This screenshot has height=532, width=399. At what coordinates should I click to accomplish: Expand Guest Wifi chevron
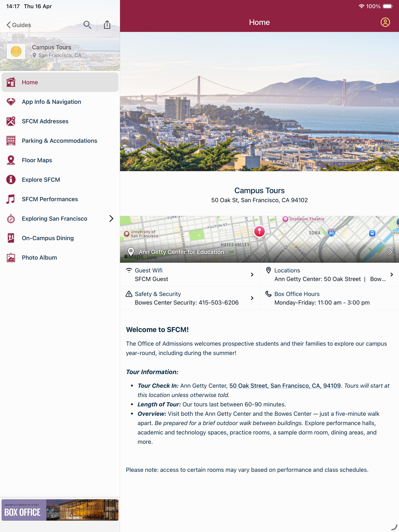252,275
